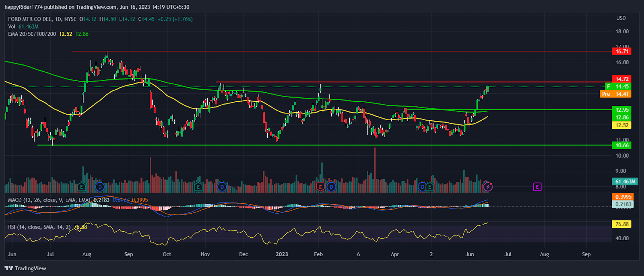This screenshot has width=644, height=276.
Task: Click the yellow 12.52 EMA value label
Action: (x=621, y=125)
